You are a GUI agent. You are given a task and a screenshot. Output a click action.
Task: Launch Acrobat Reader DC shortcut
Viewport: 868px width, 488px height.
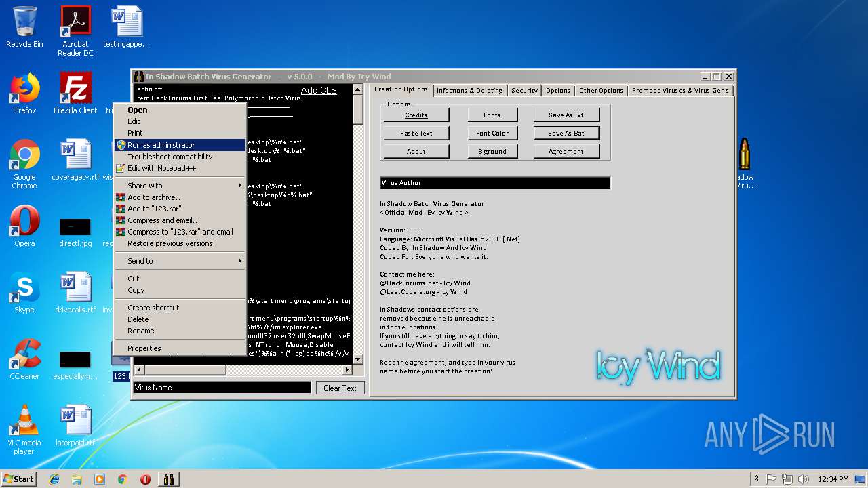point(75,31)
